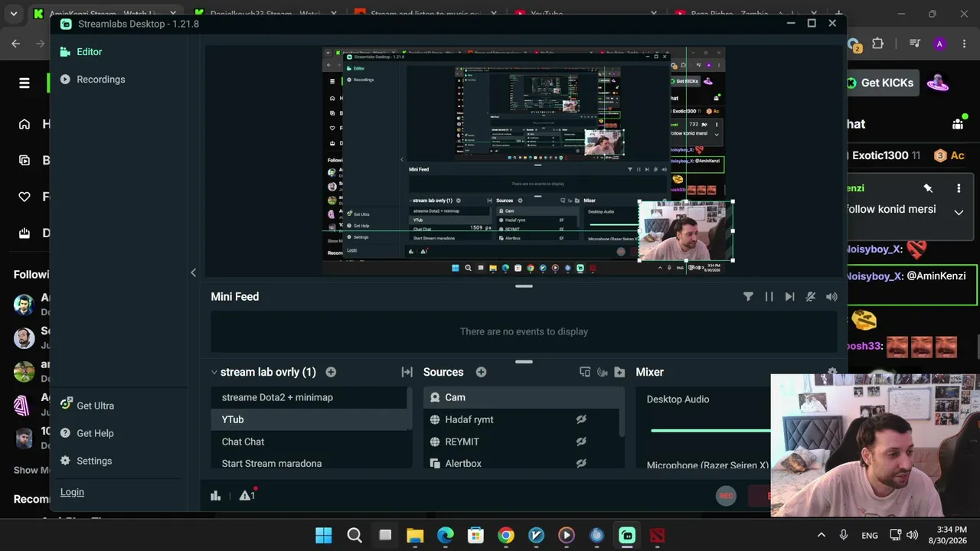Toggle mute event sounds in Mini Feed
980x551 pixels.
[x=811, y=297]
